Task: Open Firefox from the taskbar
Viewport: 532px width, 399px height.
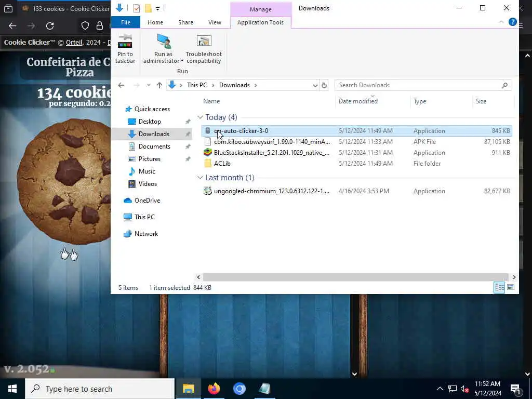Action: [x=214, y=389]
